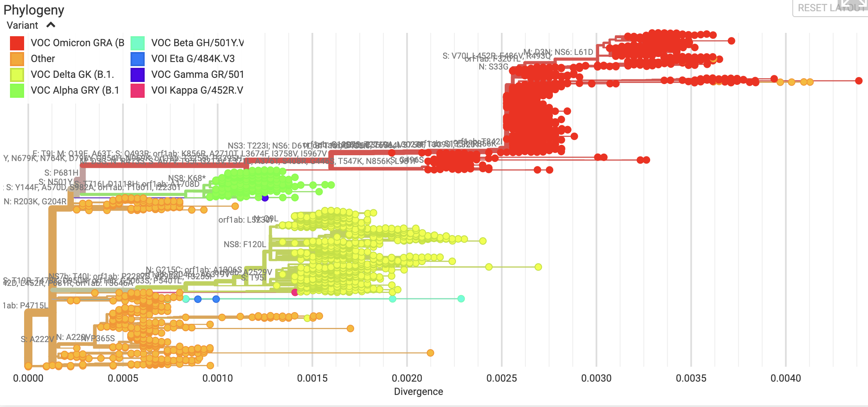Click the 'Other' legend label

click(43, 59)
